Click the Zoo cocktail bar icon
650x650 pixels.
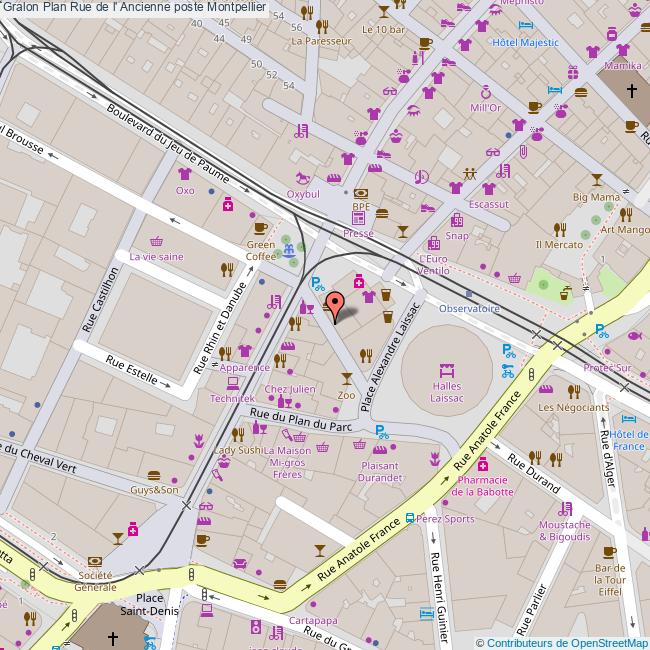click(x=346, y=378)
